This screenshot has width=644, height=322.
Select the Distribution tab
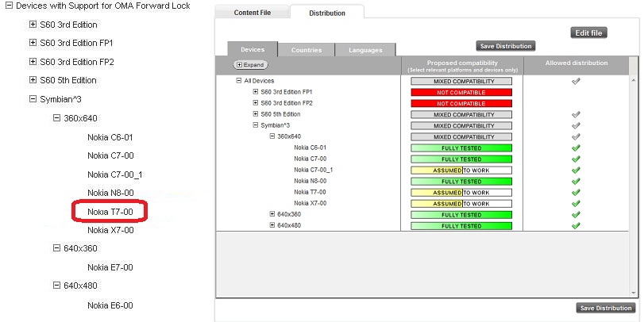click(x=327, y=13)
